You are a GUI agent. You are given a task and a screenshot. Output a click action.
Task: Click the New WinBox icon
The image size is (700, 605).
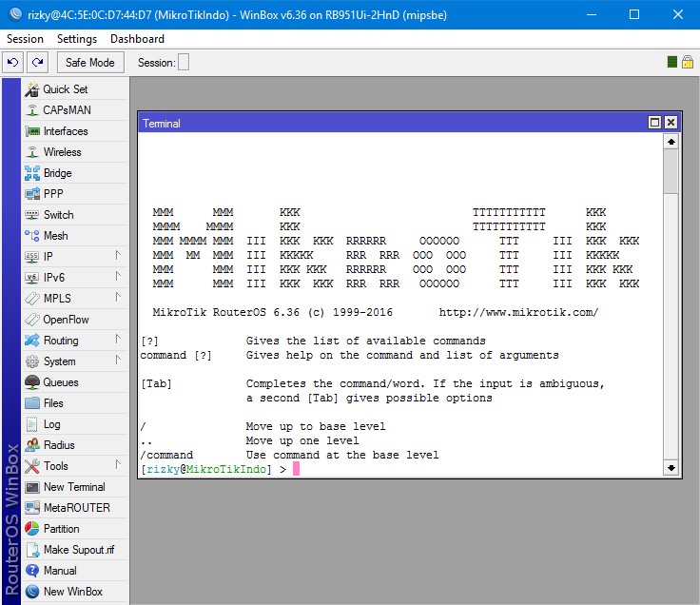pos(31,592)
